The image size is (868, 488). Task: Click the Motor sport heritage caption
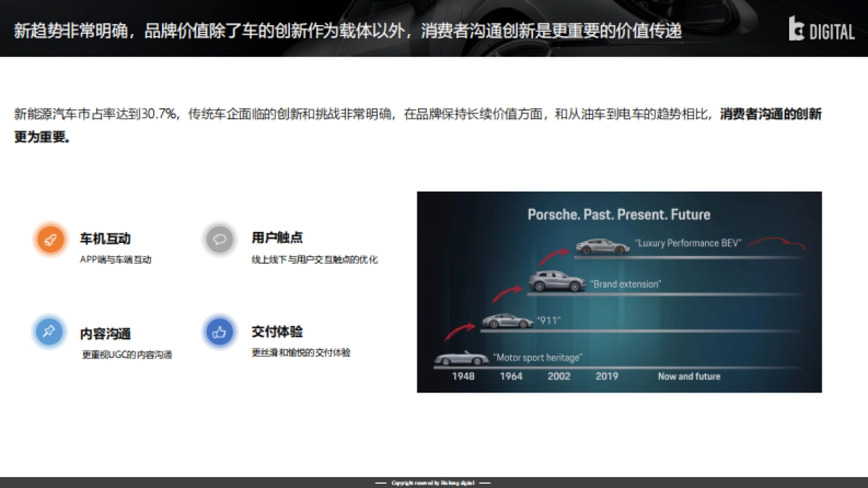pyautogui.click(x=537, y=356)
